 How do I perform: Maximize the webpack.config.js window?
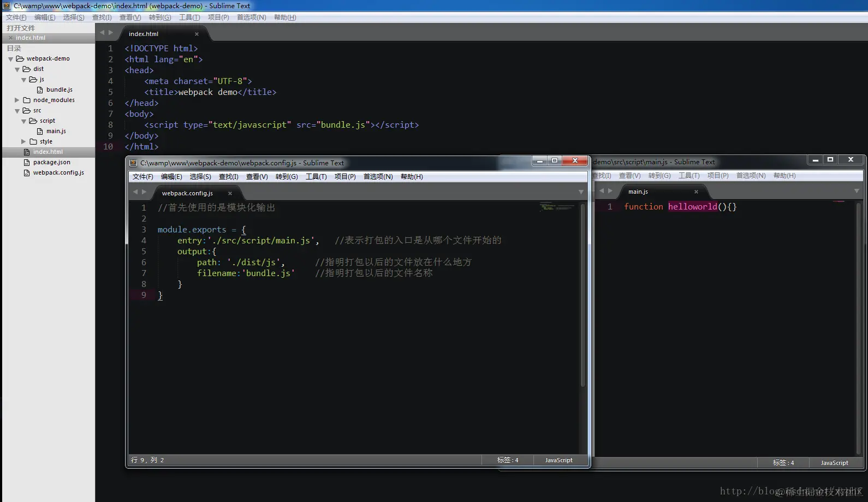555,161
